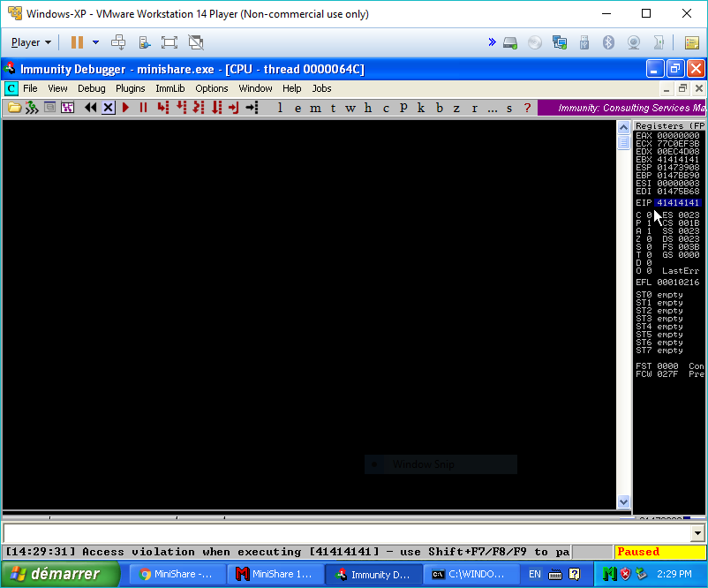Show memory map with 'm' button
708x588 pixels.
click(x=315, y=108)
